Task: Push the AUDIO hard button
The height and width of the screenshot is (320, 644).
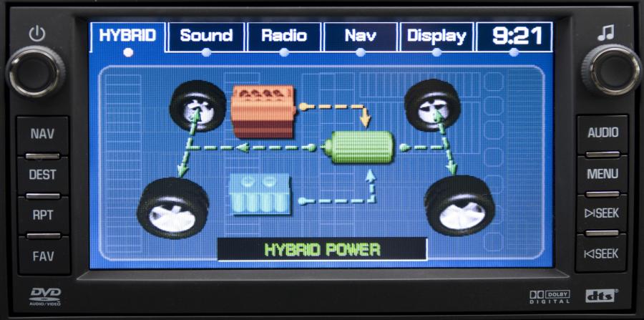Action: click(602, 132)
